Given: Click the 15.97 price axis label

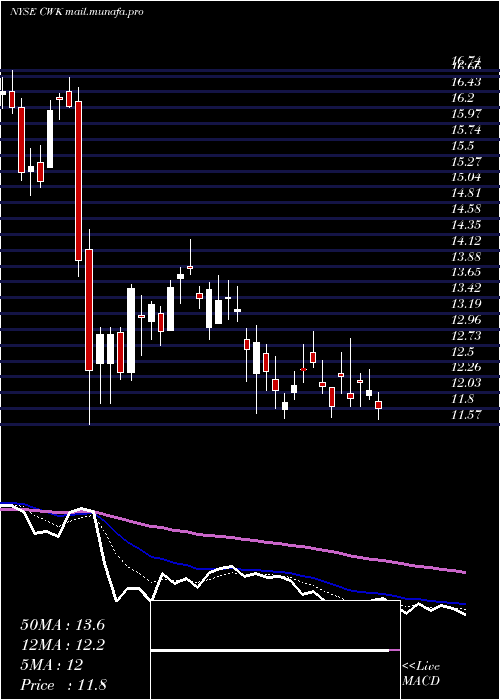Looking at the screenshot, I should pyautogui.click(x=466, y=114).
